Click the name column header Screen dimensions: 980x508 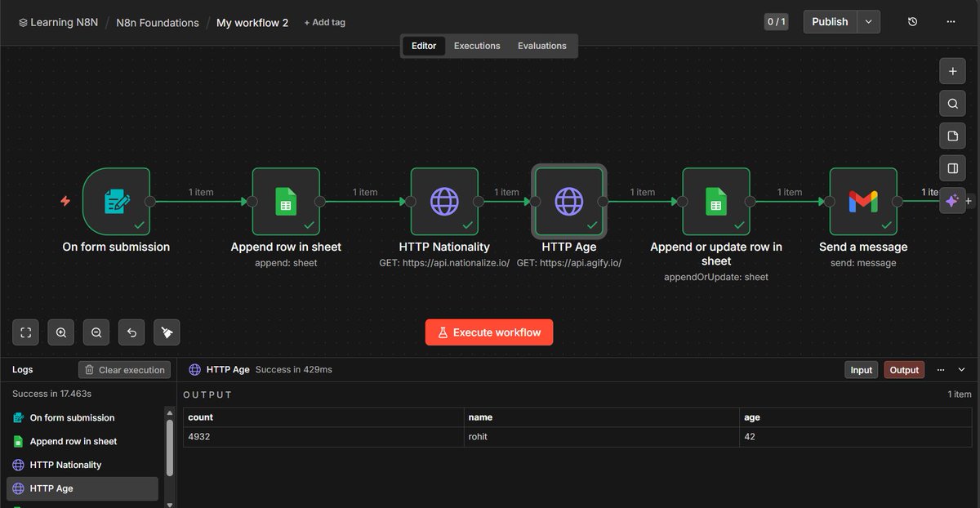pos(602,417)
